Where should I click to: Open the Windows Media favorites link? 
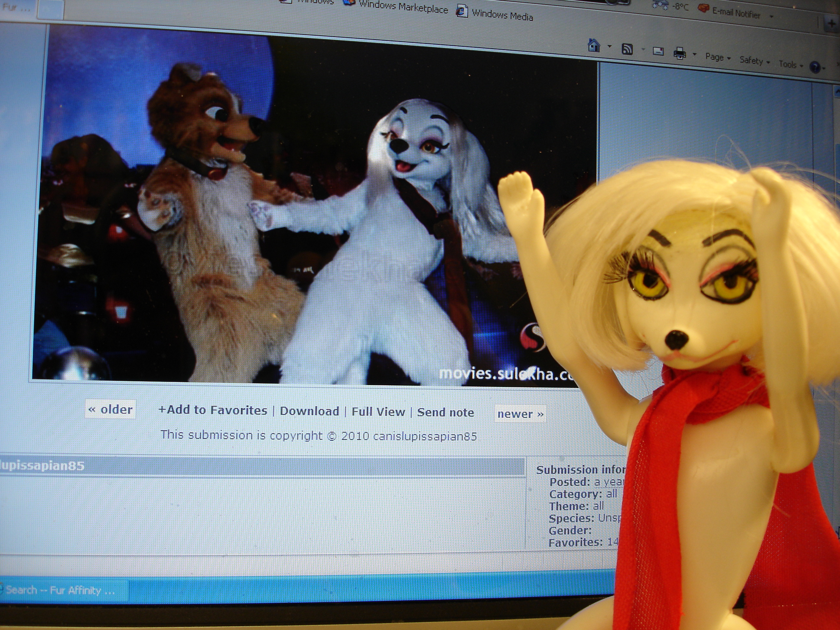[x=502, y=15]
